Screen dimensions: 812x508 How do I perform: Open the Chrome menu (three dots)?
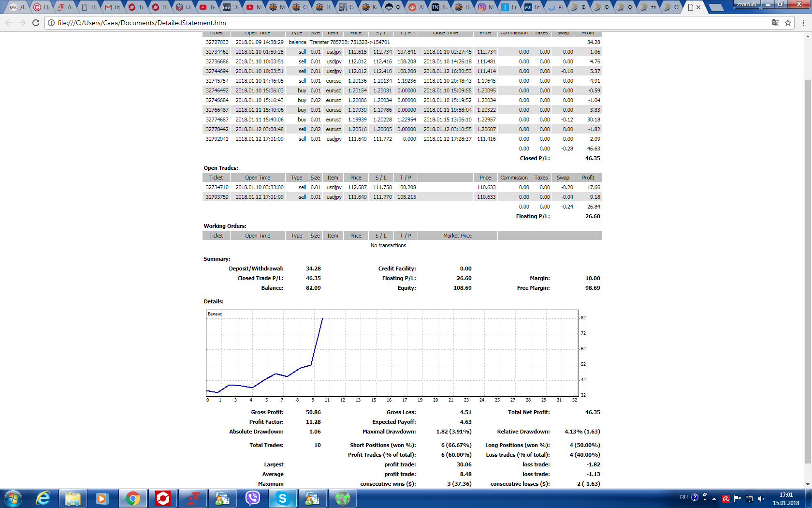[803, 23]
